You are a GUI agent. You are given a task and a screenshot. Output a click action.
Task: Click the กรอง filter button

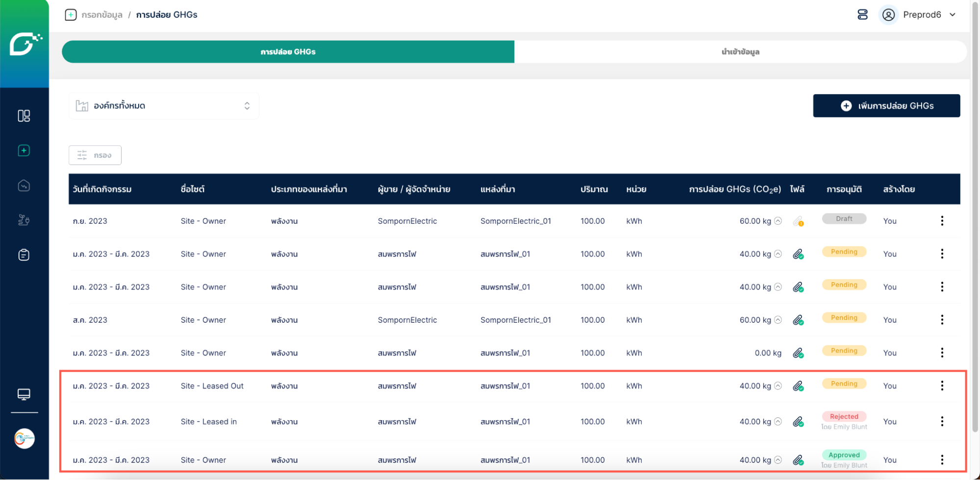pos(95,155)
